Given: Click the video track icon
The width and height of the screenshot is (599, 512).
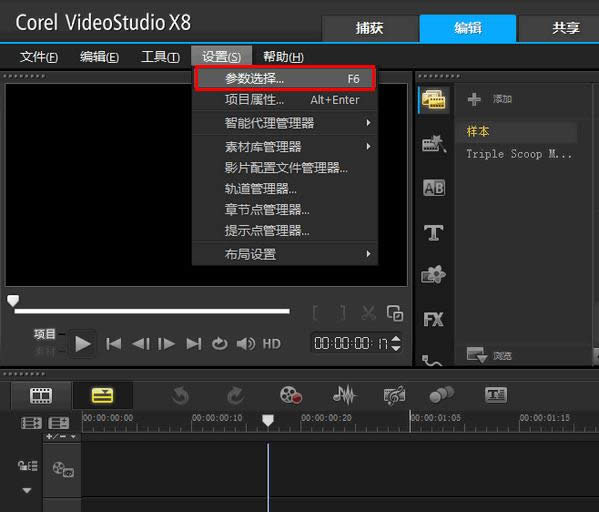Looking at the screenshot, I should point(63,469).
